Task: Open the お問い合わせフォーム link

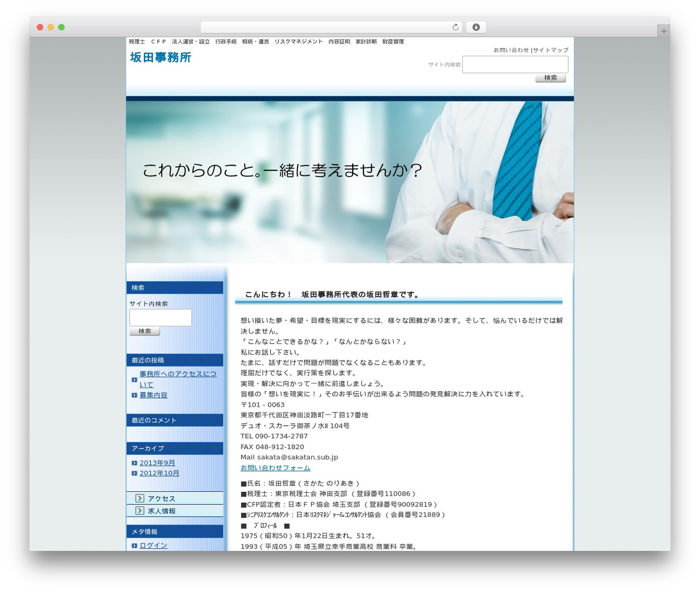Action: [x=275, y=468]
